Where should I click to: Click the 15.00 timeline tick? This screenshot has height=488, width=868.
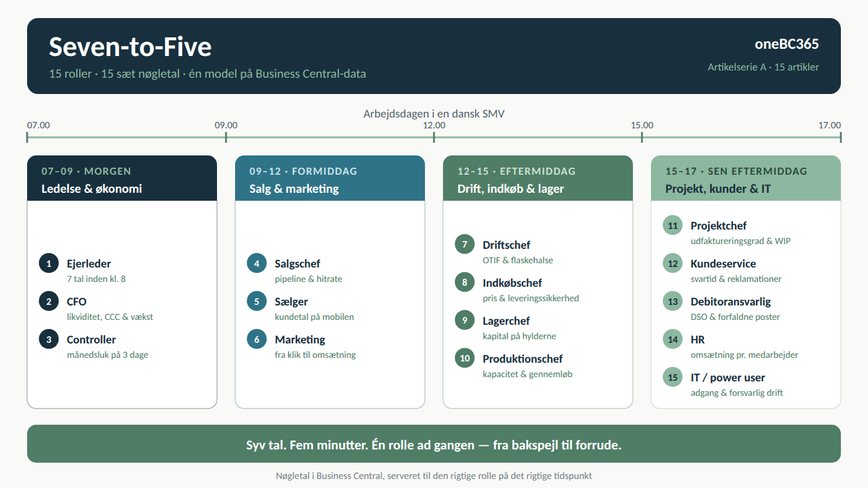[x=642, y=137]
